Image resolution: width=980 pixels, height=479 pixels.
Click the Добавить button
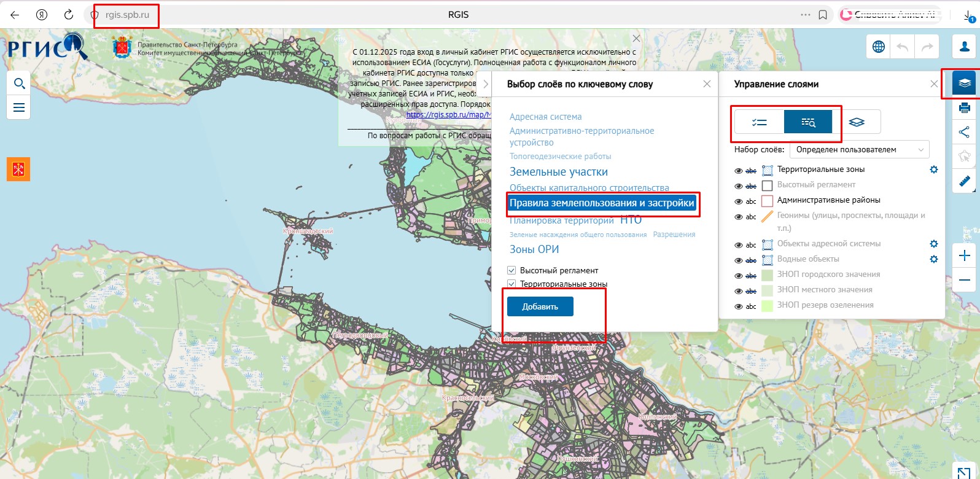[x=540, y=306]
